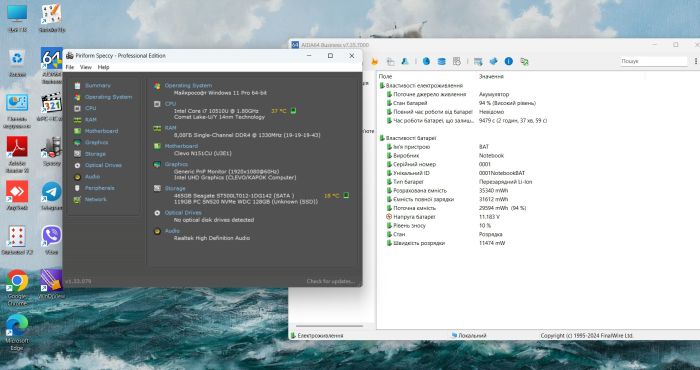
Task: Click the AIDA64 left pane horizontal scrollbar
Action: point(329,326)
